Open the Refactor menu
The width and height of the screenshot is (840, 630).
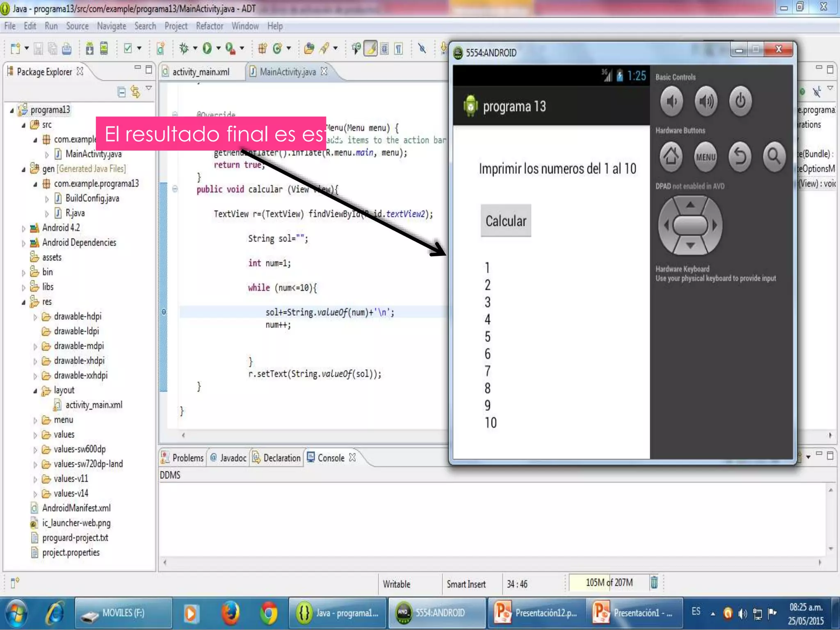pos(209,26)
